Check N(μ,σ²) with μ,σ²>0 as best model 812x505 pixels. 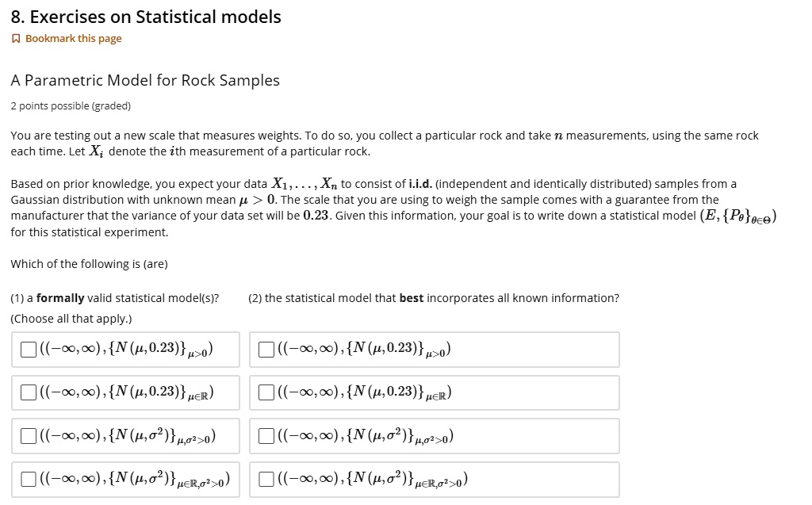pos(266,434)
